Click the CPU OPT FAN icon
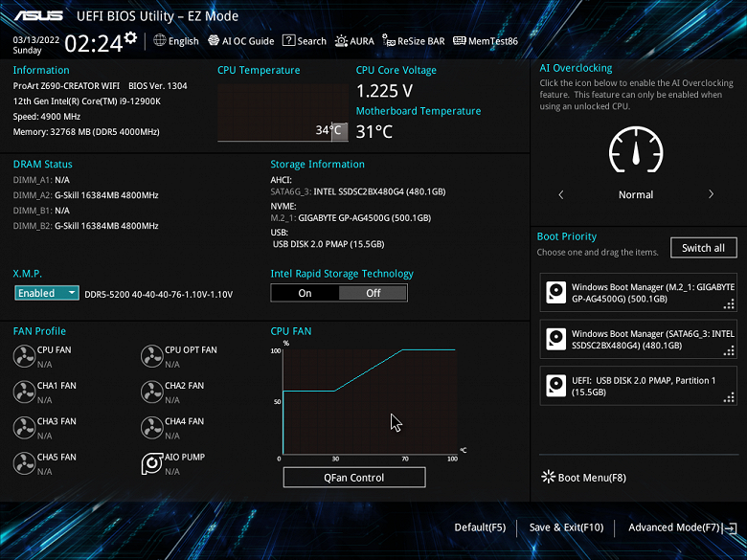 [152, 356]
